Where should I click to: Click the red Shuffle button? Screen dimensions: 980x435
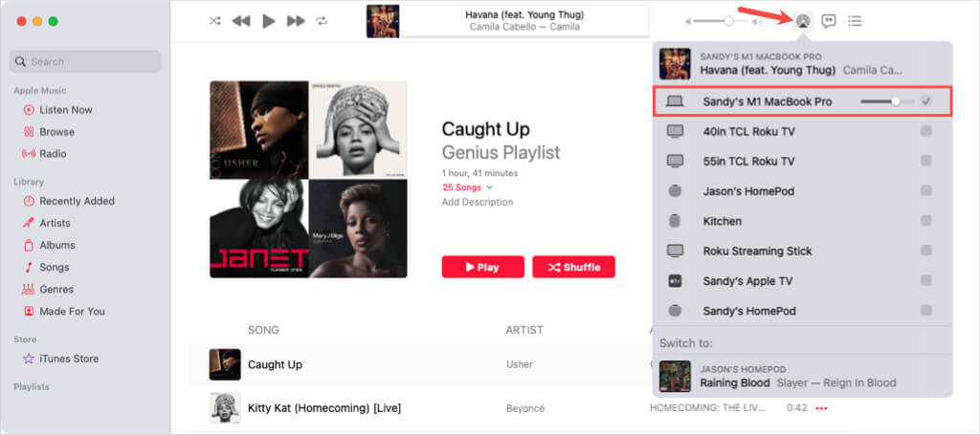574,267
